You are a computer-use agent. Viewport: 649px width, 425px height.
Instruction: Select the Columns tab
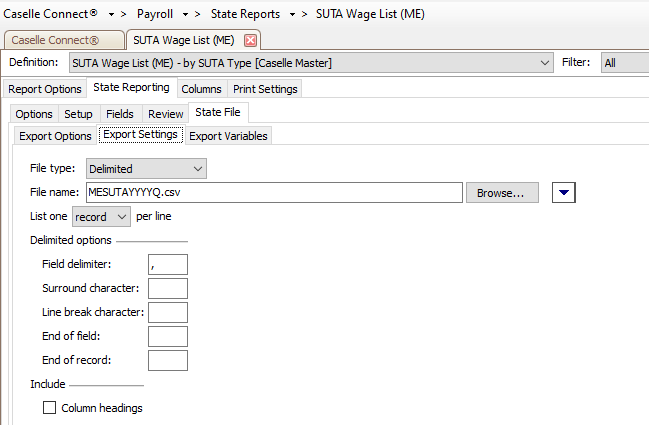tap(201, 89)
